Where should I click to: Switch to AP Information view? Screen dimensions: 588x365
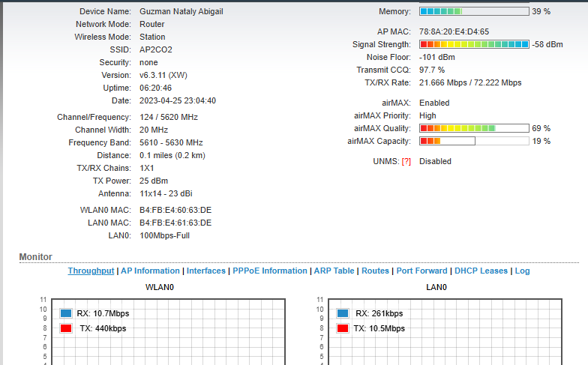tap(150, 271)
